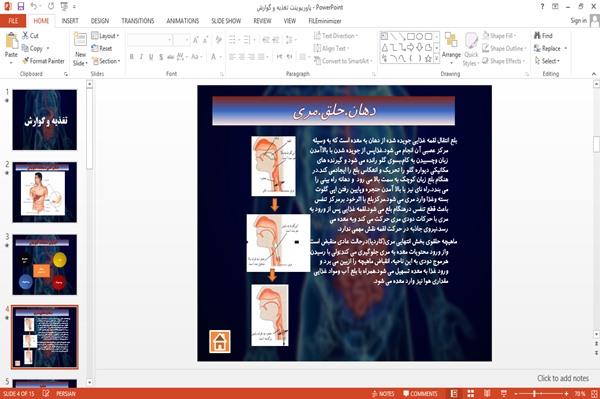Open font size combo box

(181, 40)
